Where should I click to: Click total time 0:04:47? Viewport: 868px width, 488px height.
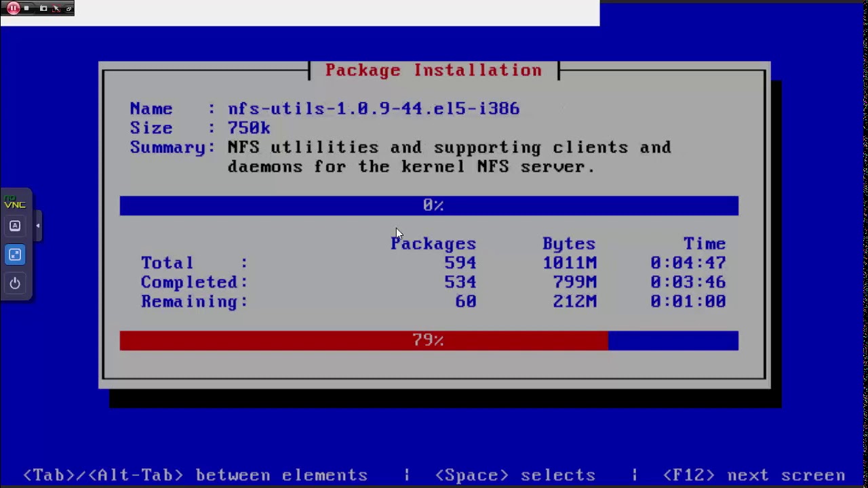pos(688,263)
